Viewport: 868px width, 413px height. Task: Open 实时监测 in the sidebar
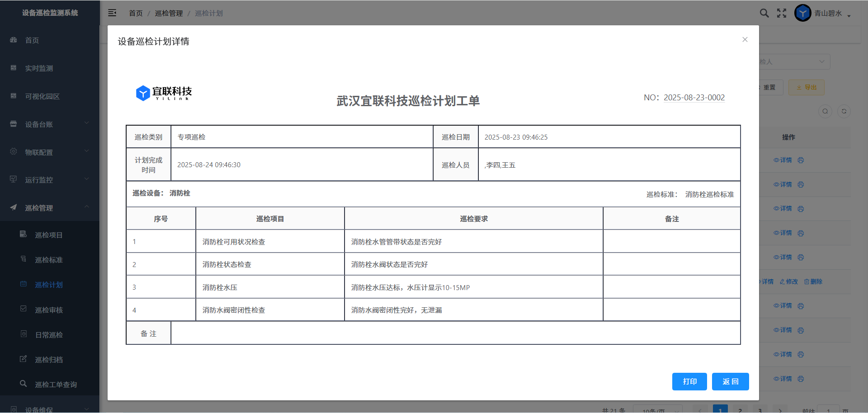pos(39,68)
